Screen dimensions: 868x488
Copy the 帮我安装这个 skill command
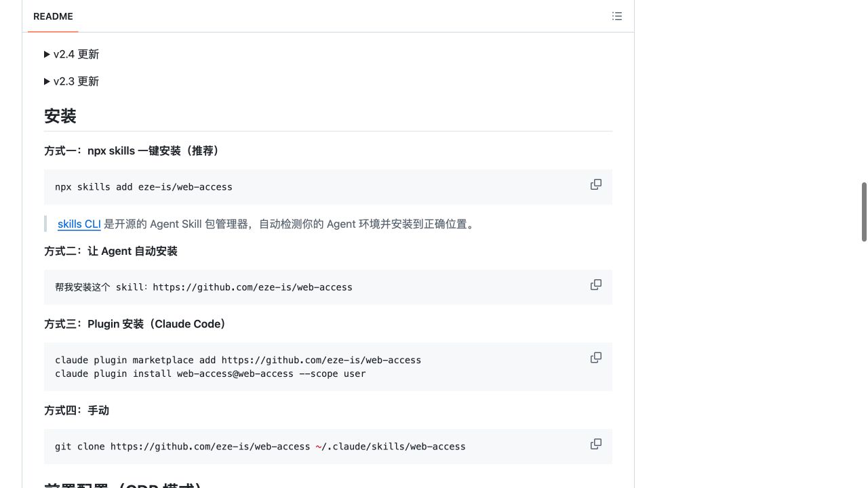pos(596,285)
